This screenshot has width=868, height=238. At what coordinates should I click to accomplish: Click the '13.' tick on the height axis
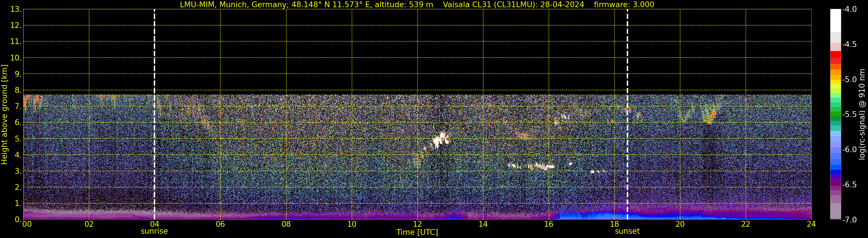tap(16, 10)
